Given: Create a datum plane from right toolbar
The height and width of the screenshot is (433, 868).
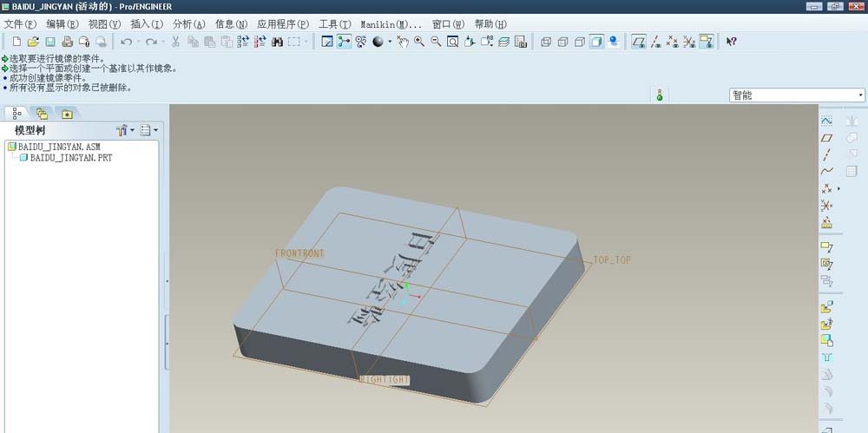Looking at the screenshot, I should tap(826, 137).
